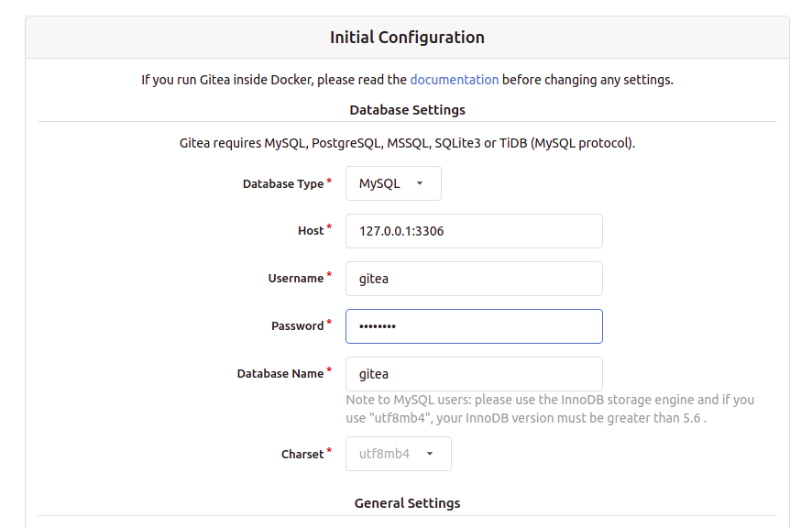
Task: Focus the Password input field
Action: click(474, 326)
